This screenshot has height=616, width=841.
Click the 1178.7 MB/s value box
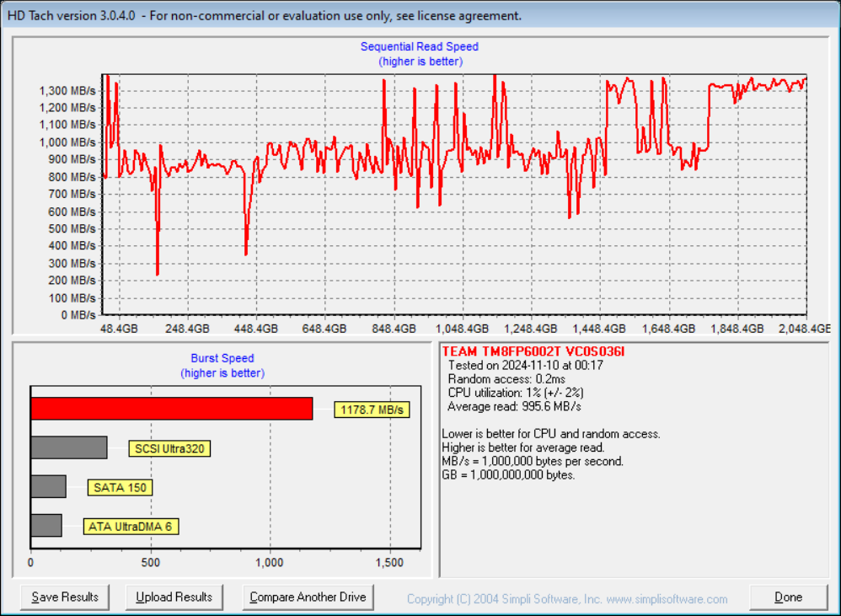(x=372, y=409)
